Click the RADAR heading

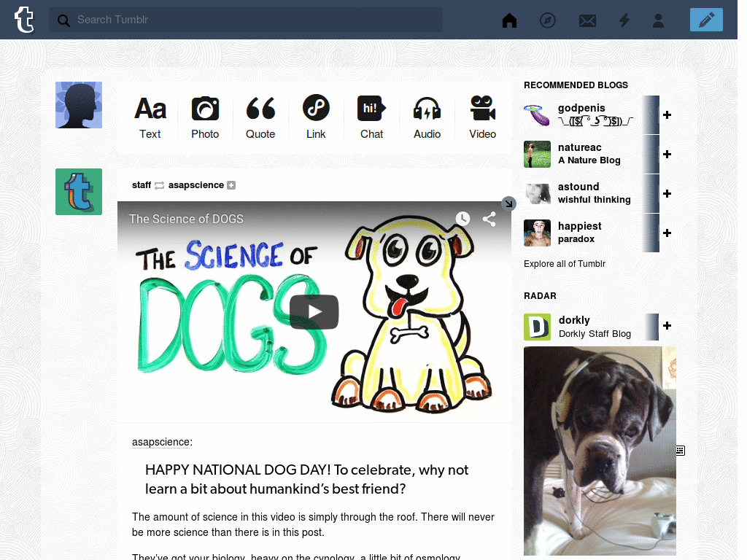(x=540, y=296)
